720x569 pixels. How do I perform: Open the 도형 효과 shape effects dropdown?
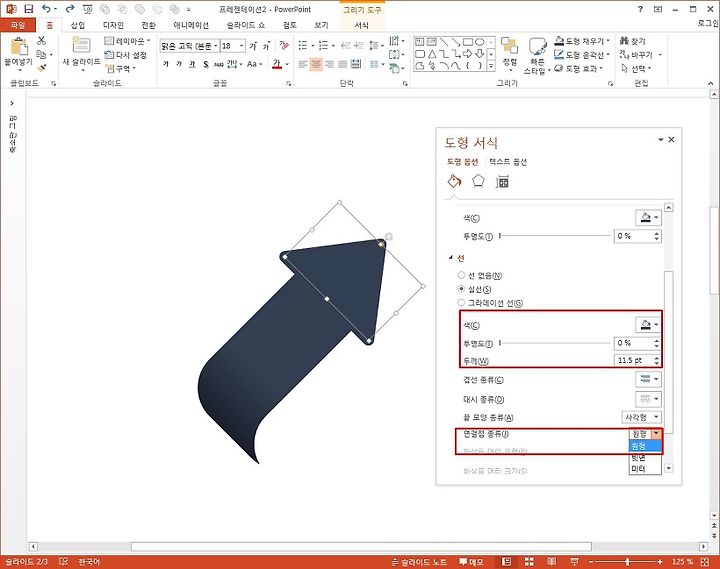[x=578, y=68]
